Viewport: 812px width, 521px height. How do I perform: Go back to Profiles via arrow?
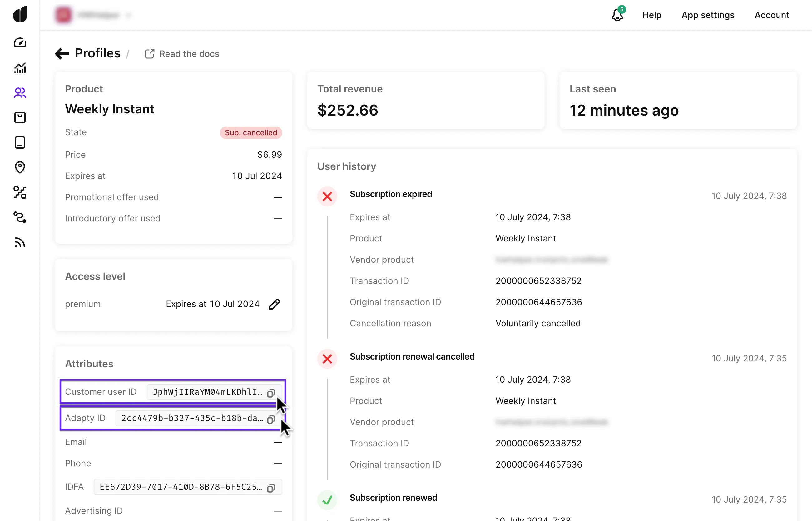coord(62,53)
